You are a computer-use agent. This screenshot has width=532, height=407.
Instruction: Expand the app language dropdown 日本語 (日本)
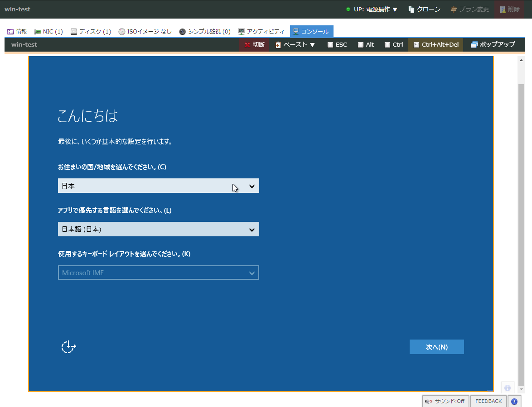point(158,229)
